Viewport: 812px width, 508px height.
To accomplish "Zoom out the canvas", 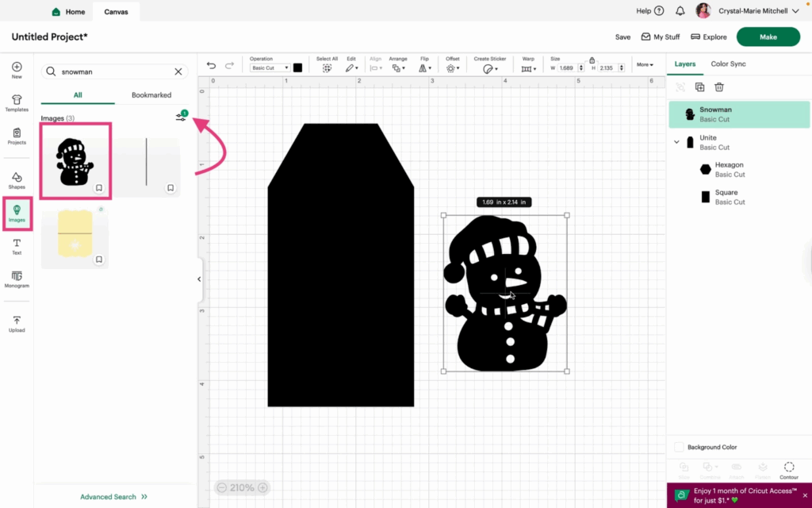I will (222, 487).
